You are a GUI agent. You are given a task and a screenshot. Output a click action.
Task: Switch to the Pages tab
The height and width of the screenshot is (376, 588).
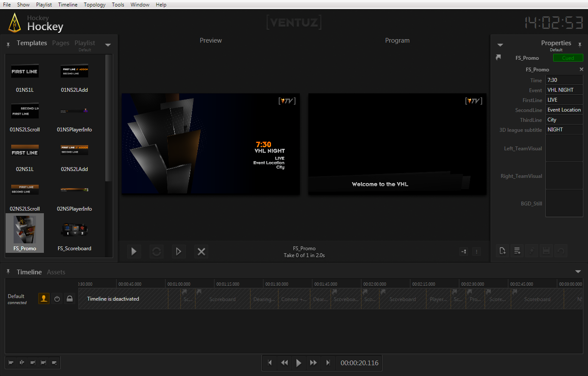61,43
